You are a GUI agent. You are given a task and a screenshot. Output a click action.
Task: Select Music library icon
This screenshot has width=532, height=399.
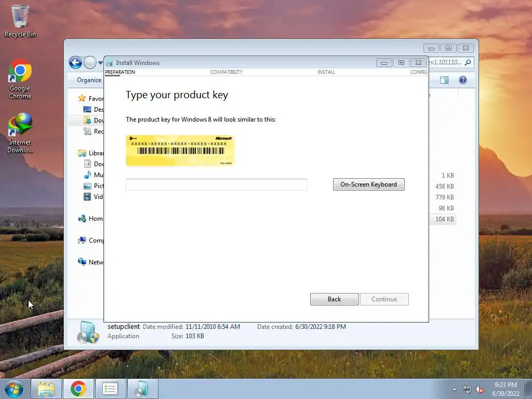pos(87,175)
